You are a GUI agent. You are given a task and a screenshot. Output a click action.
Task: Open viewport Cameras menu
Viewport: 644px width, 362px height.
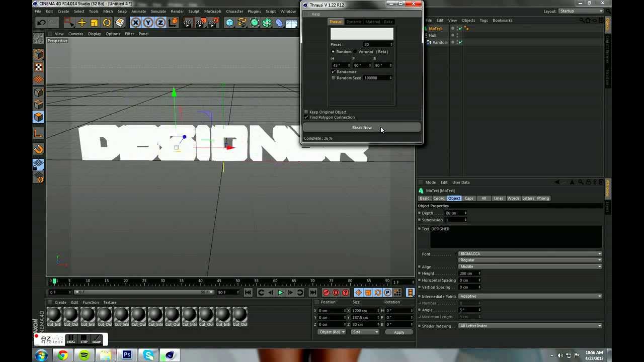75,34
